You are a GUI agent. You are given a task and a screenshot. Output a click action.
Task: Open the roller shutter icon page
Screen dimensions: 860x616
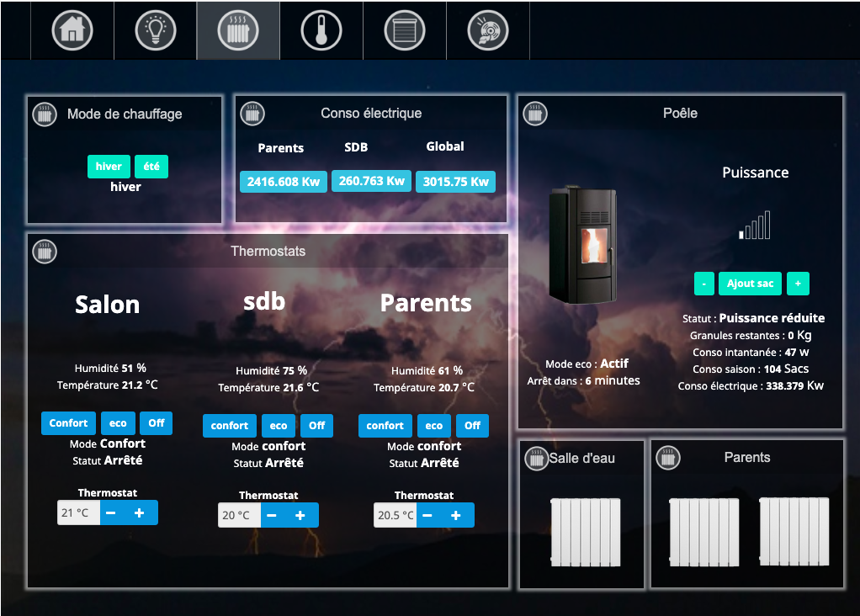405,31
